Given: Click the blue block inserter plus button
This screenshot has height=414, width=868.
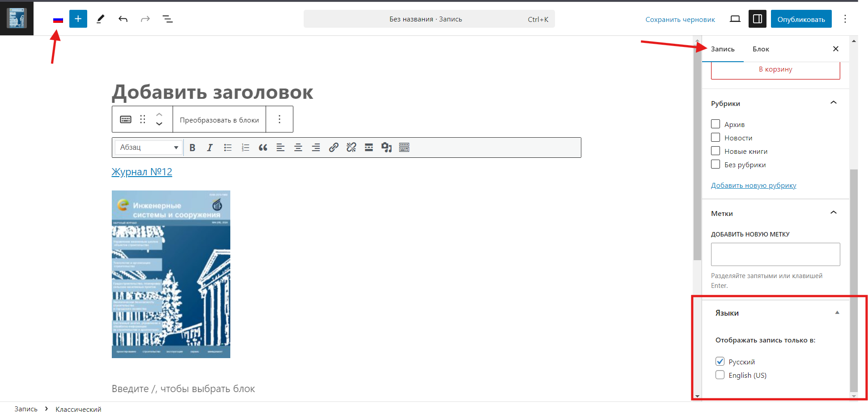Looking at the screenshot, I should click(x=78, y=19).
